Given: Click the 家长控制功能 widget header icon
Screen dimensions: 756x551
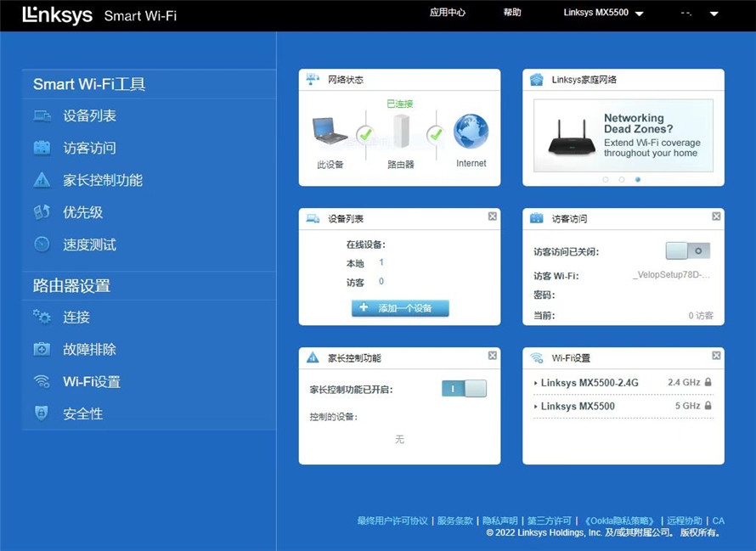Looking at the screenshot, I should (x=313, y=357).
